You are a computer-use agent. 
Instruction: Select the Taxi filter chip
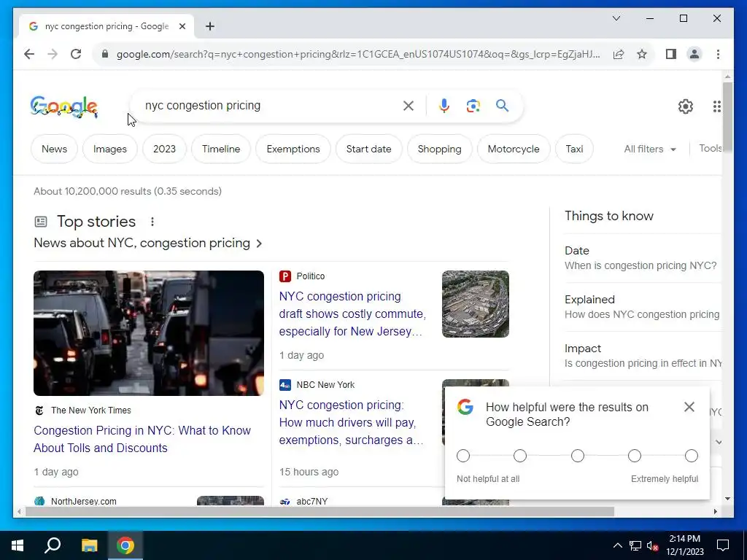[x=574, y=149]
